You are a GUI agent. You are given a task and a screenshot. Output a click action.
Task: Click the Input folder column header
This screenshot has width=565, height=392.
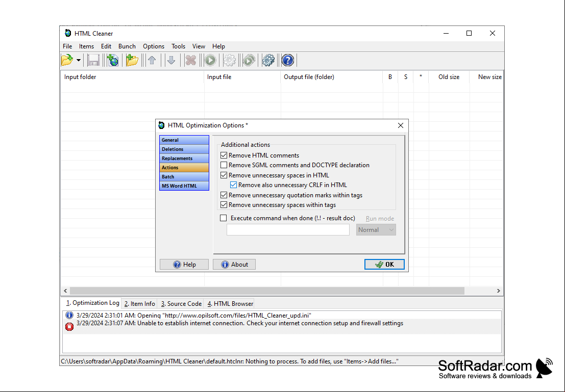pyautogui.click(x=133, y=77)
